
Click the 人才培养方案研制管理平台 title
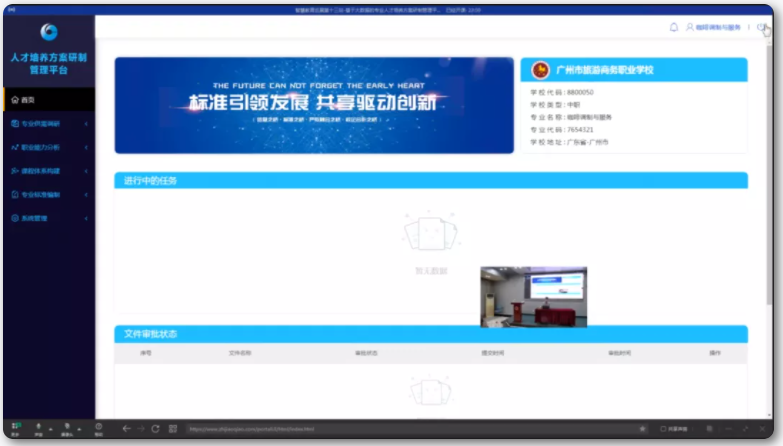(49, 63)
